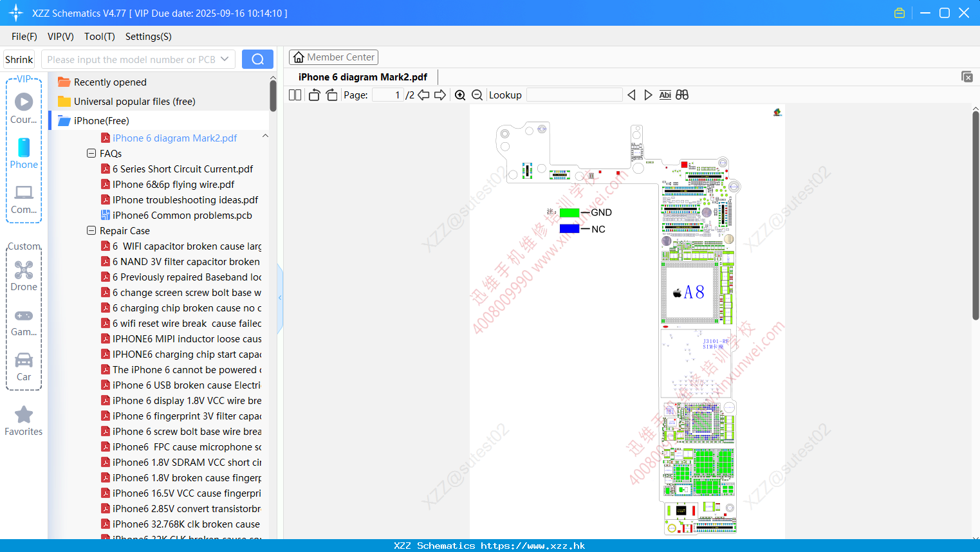The image size is (980, 552).
Task: Rotate page clockwise
Action: coord(331,95)
